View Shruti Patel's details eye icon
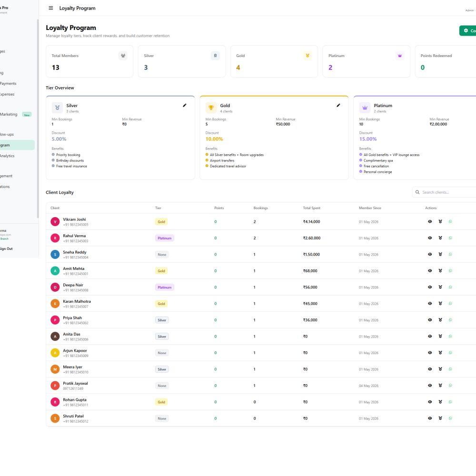The height and width of the screenshot is (476, 476). pyautogui.click(x=430, y=418)
